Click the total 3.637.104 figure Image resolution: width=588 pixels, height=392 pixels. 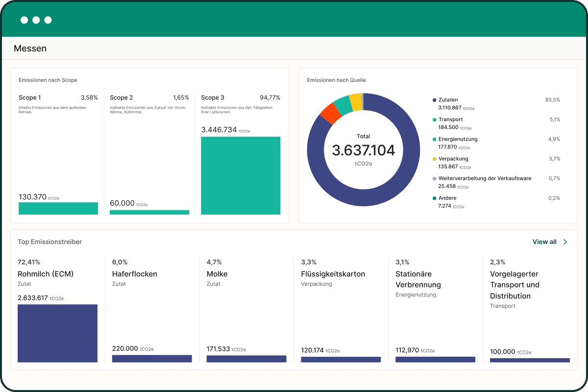(x=364, y=150)
